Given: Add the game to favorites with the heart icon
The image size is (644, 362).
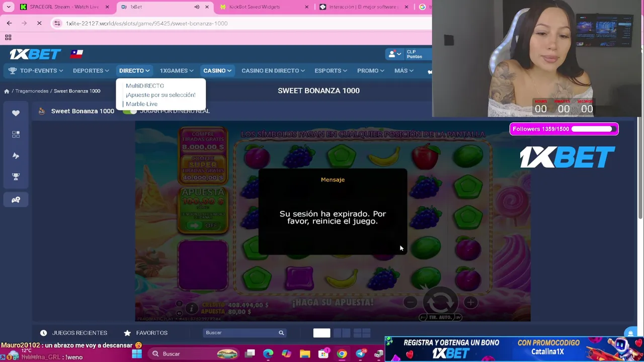Looking at the screenshot, I should (x=16, y=113).
